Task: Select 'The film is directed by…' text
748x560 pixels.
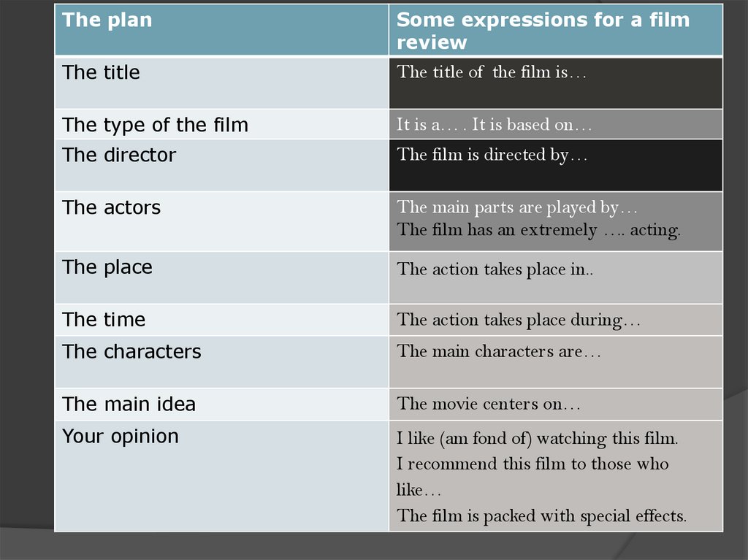Action: click(492, 155)
